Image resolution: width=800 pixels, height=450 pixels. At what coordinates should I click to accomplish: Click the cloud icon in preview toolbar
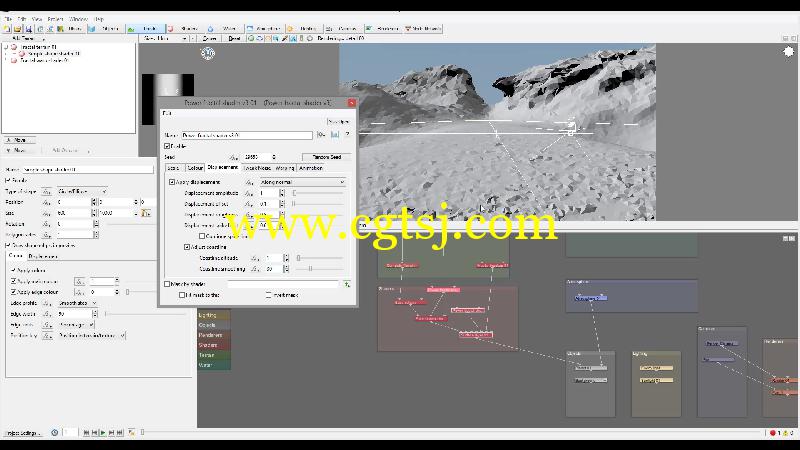260,38
